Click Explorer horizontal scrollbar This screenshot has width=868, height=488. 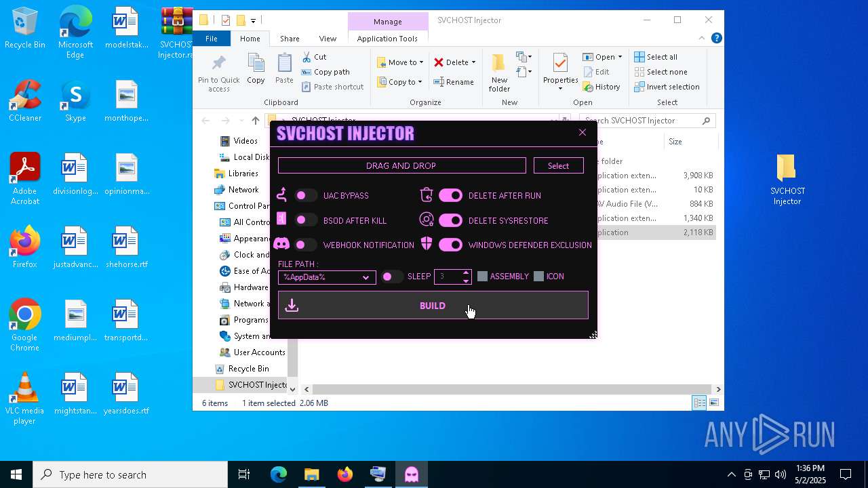(511, 389)
